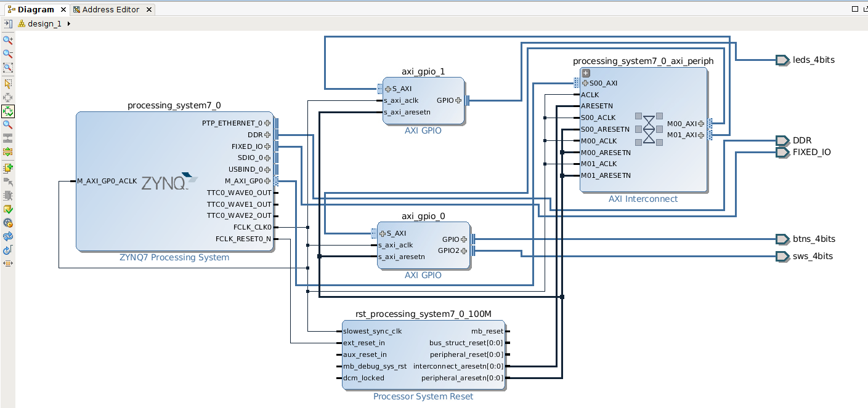The image size is (868, 408).
Task: Click the Search magnifier icon in toolbar
Action: (8, 125)
